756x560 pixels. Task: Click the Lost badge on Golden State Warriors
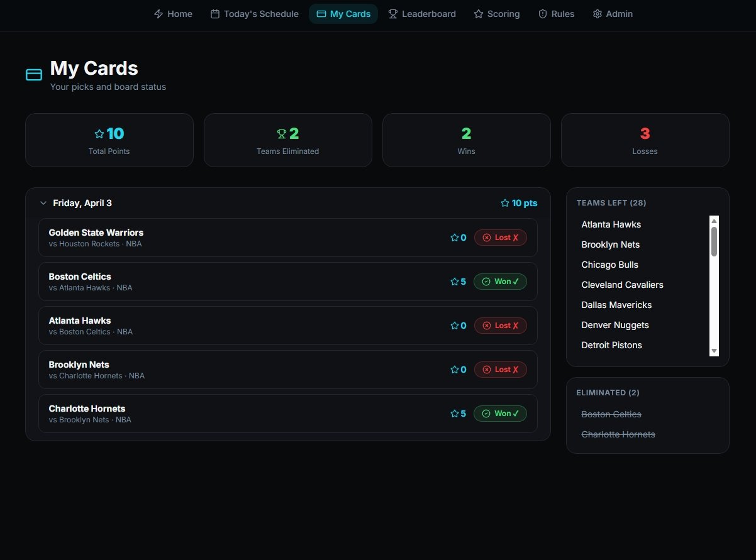tap(500, 238)
